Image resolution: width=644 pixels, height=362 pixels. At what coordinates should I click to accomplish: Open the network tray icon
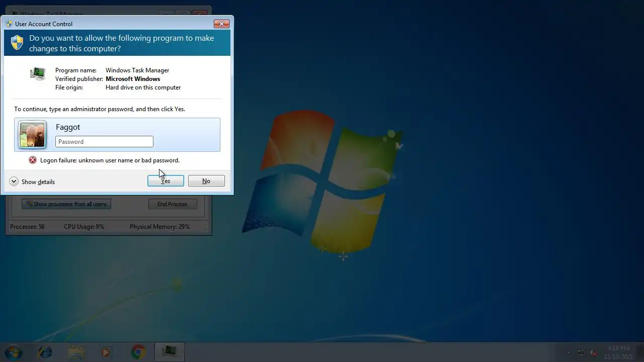coord(581,353)
